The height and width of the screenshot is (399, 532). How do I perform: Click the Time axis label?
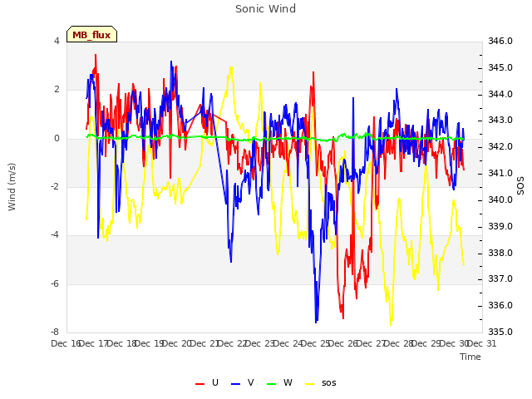click(470, 357)
